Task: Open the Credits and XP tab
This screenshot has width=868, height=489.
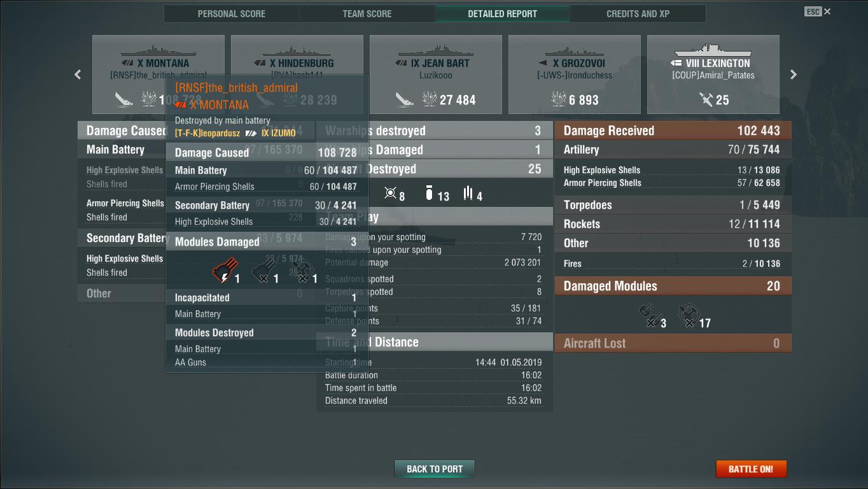Action: 638,13
